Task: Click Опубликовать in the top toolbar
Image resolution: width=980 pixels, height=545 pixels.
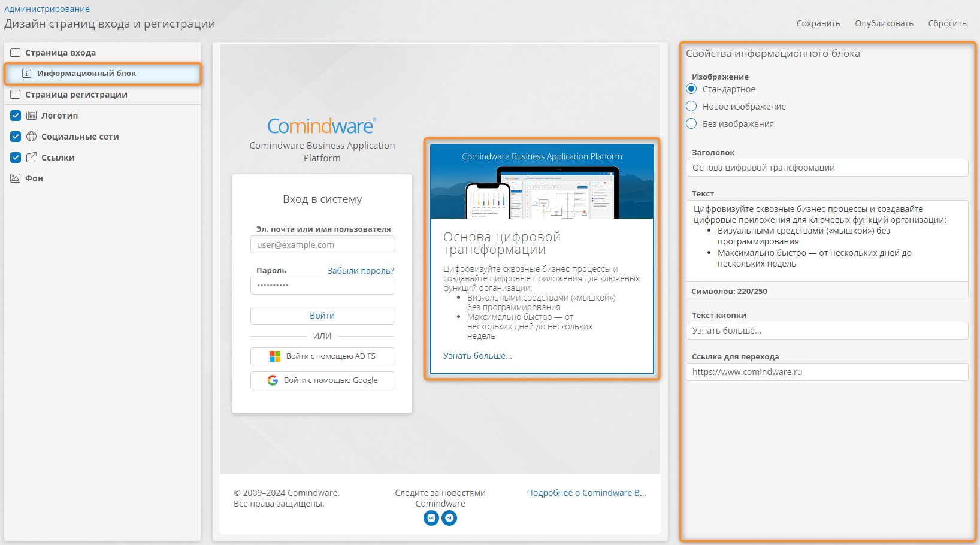Action: coord(884,23)
